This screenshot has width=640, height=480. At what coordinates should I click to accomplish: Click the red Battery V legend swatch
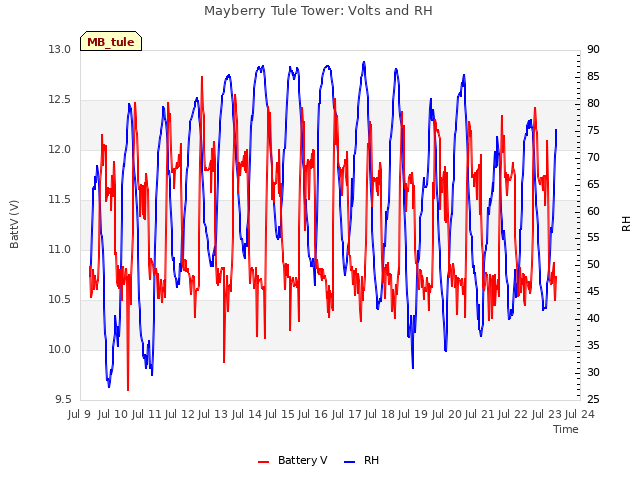click(264, 462)
